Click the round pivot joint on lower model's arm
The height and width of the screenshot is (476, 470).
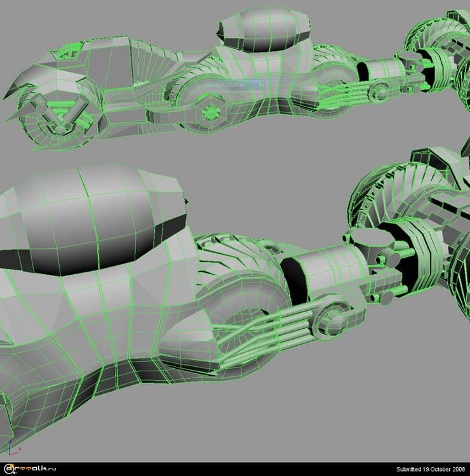tap(331, 321)
